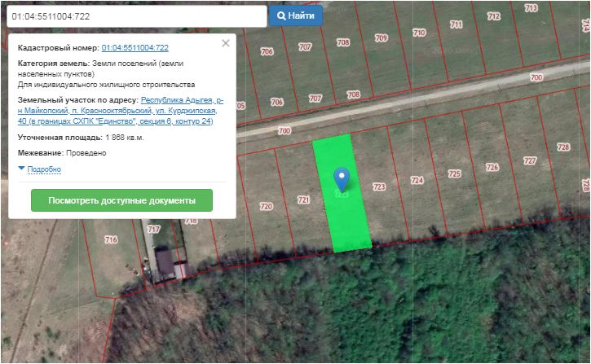
Task: Click the house building near parcel 717
Action: coord(165,262)
